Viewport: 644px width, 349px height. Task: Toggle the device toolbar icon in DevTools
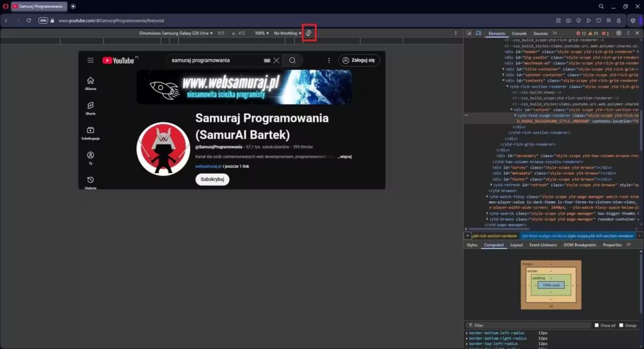coord(479,33)
